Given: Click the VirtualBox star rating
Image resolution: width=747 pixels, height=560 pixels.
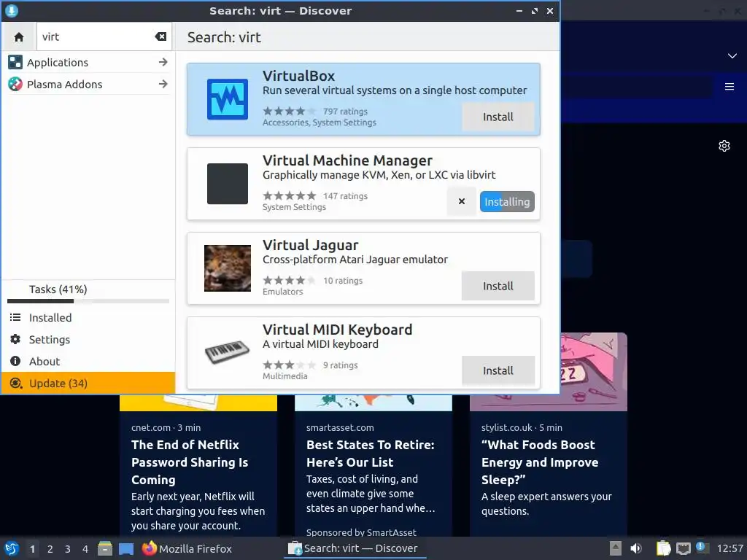Looking at the screenshot, I should 289,112.
